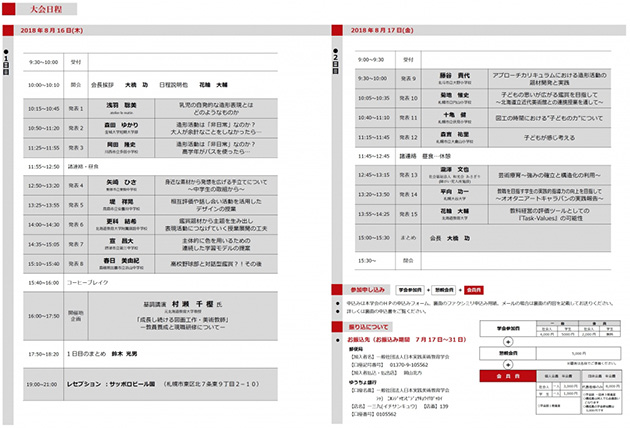Click presenter 森田 ゆかり
The height and width of the screenshot is (428, 630).
(x=121, y=125)
